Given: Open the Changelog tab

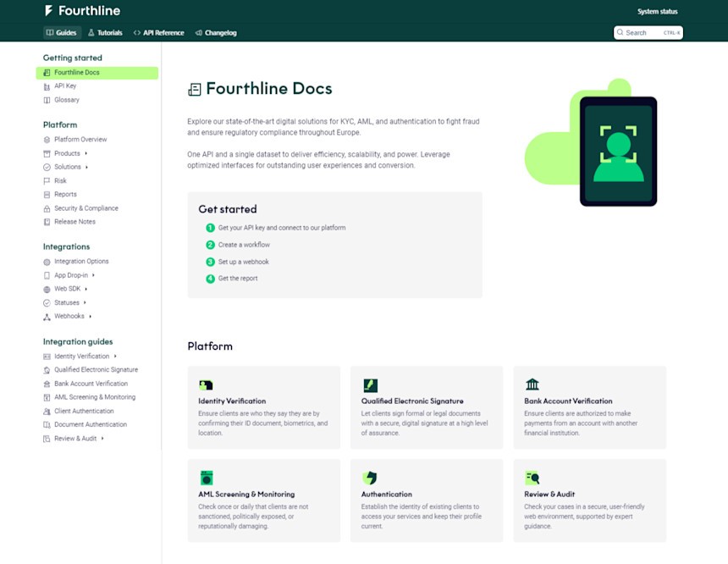Looking at the screenshot, I should coord(217,32).
